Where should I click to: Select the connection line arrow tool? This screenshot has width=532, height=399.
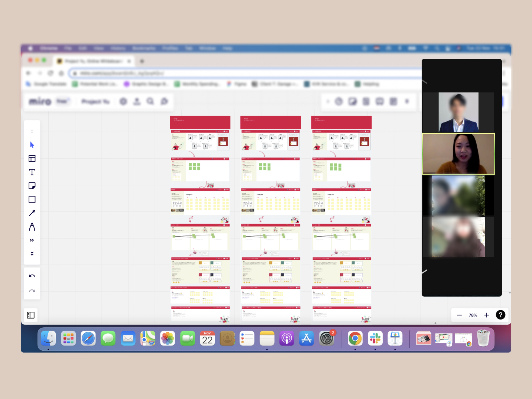click(x=32, y=213)
